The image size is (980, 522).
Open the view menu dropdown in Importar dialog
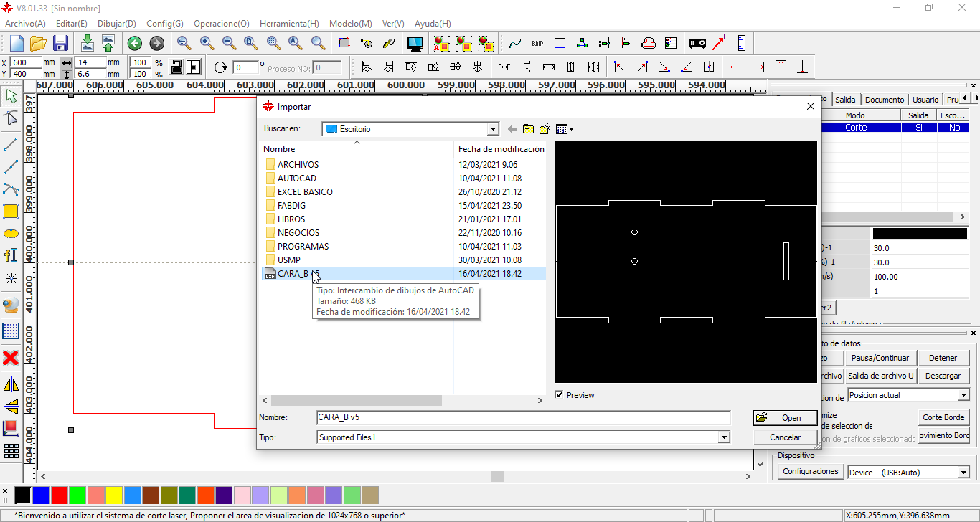click(565, 129)
